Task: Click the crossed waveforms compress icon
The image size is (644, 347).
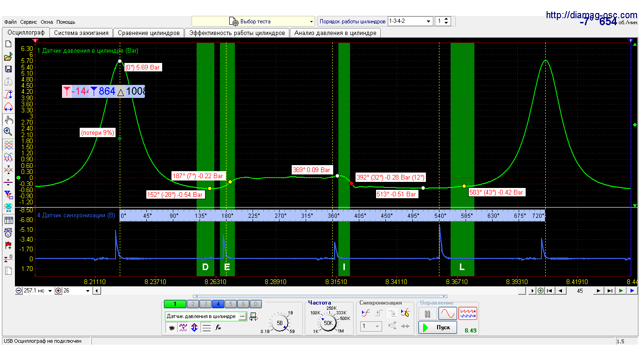Action: [8, 170]
